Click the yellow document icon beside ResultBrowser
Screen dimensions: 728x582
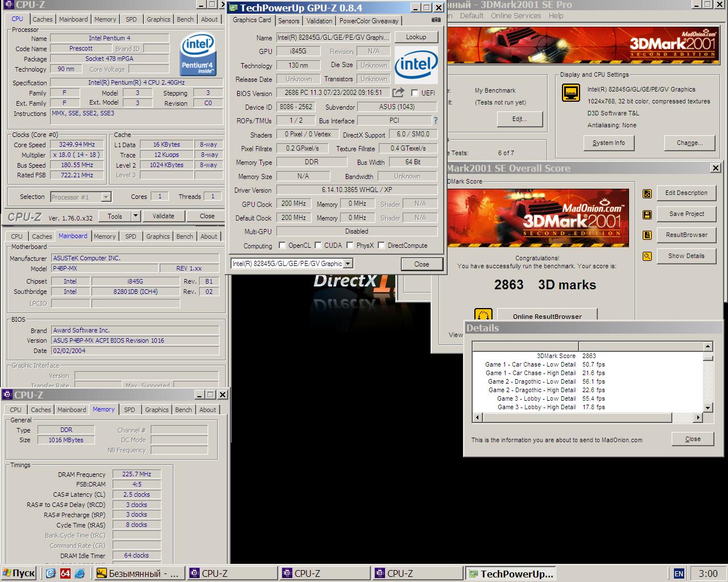647,235
